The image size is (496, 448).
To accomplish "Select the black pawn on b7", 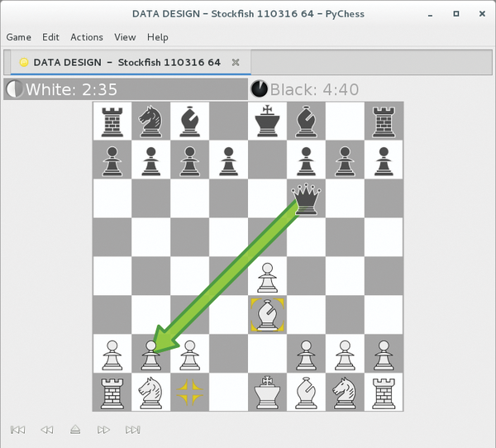I will click(151, 160).
